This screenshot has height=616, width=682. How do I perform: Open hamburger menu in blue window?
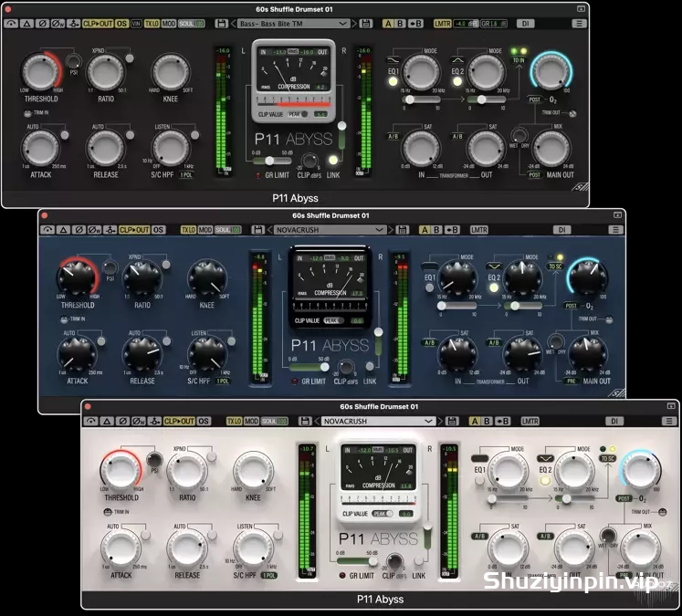point(615,230)
